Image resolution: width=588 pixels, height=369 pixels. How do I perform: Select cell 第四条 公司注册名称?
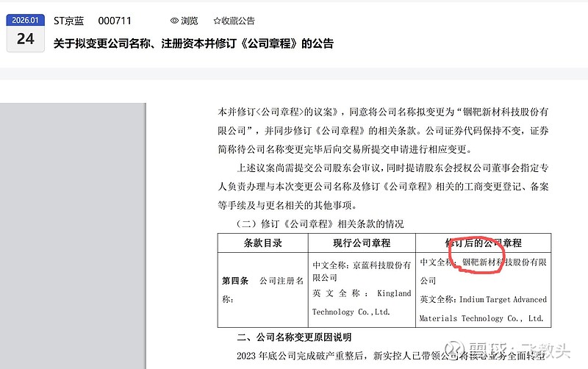click(x=263, y=290)
